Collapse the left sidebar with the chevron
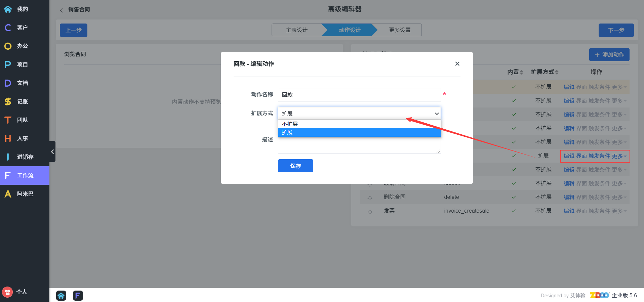Viewport: 644px width, 302px height. (52, 152)
